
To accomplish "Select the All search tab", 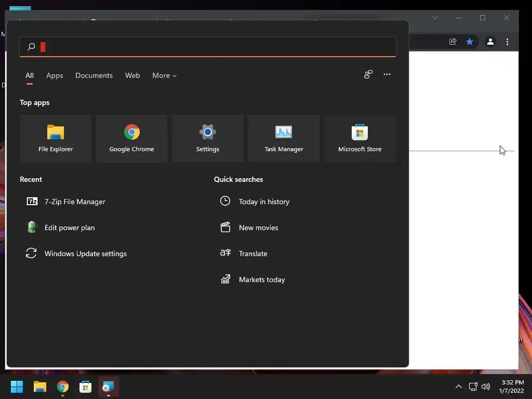I will [x=30, y=75].
